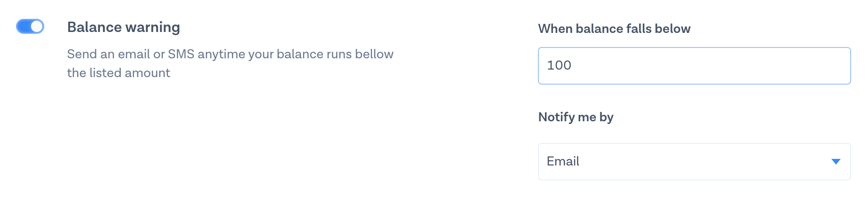Disable the Balance warning toggle
Image resolution: width=868 pixels, height=220 pixels.
(30, 26)
